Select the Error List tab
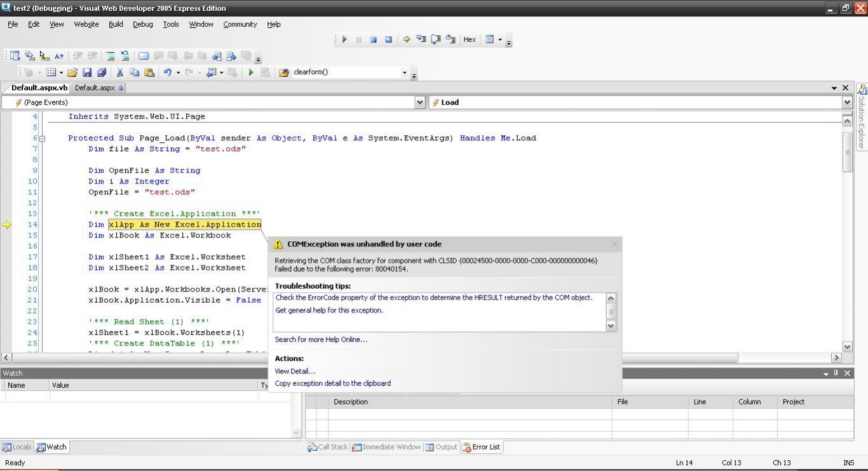 481,447
